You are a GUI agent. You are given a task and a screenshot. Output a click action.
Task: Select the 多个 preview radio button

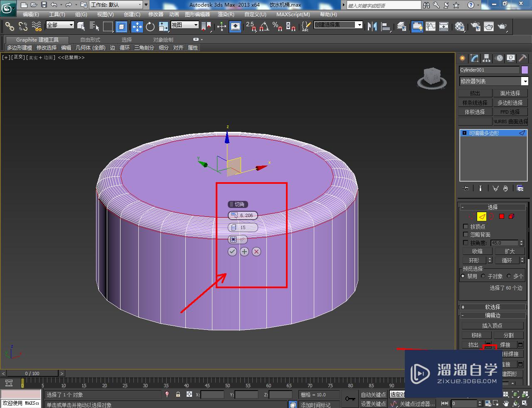click(509, 276)
